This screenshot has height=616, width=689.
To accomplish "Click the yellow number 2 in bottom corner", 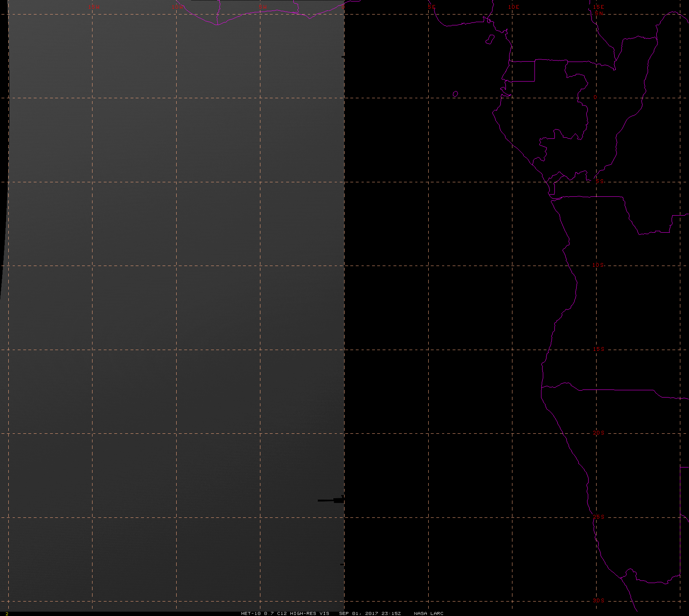I will 7,613.
